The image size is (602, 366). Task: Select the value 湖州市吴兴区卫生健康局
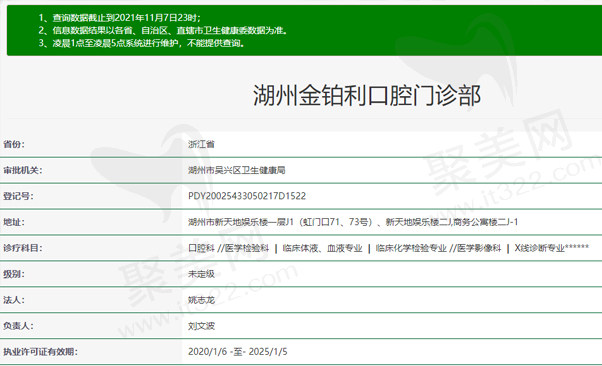click(236, 170)
